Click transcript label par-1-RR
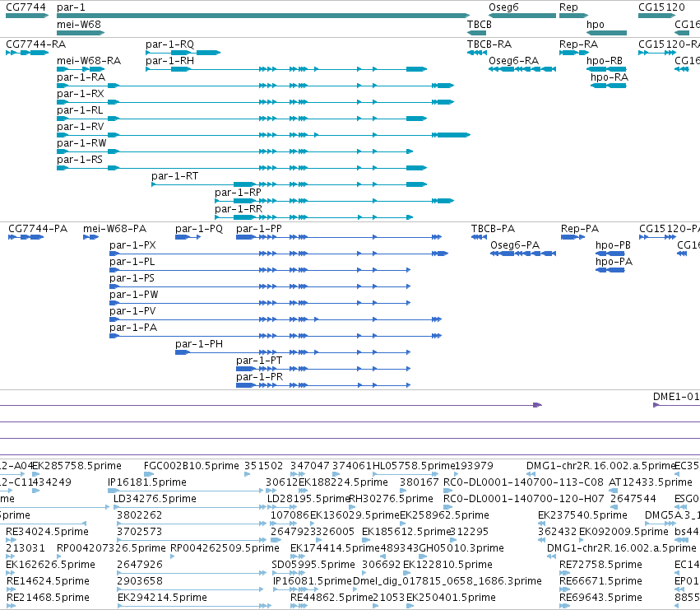The image size is (700, 610). click(x=239, y=209)
